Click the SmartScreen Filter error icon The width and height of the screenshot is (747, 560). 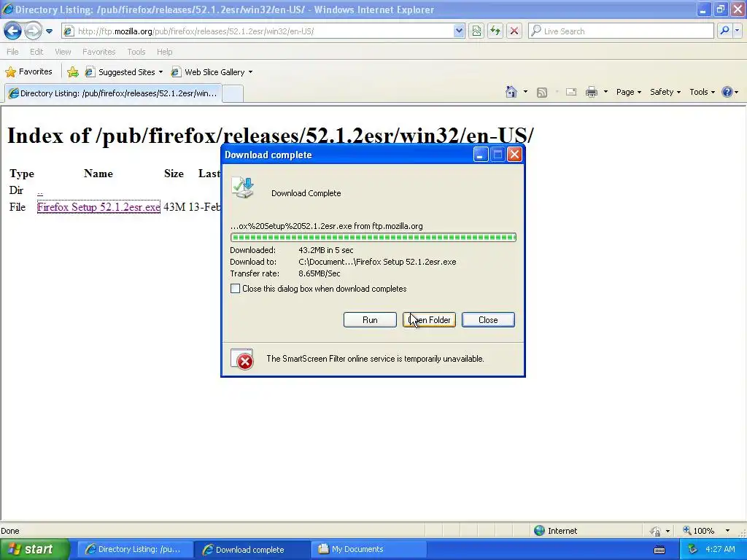(241, 359)
